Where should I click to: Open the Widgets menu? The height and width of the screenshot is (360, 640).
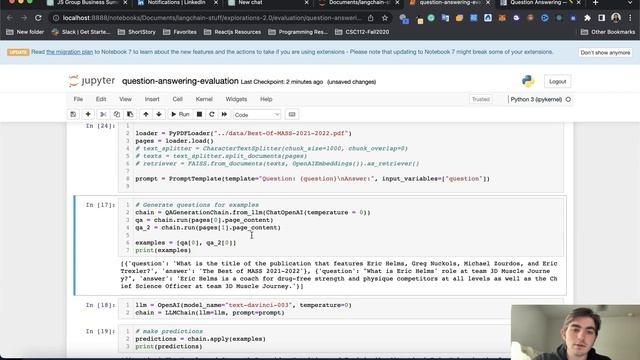(x=236, y=99)
